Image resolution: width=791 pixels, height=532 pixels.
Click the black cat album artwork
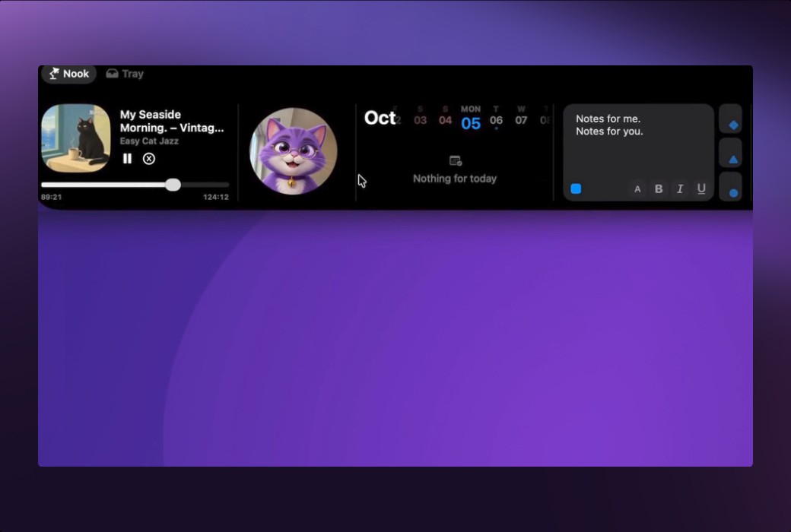point(76,138)
